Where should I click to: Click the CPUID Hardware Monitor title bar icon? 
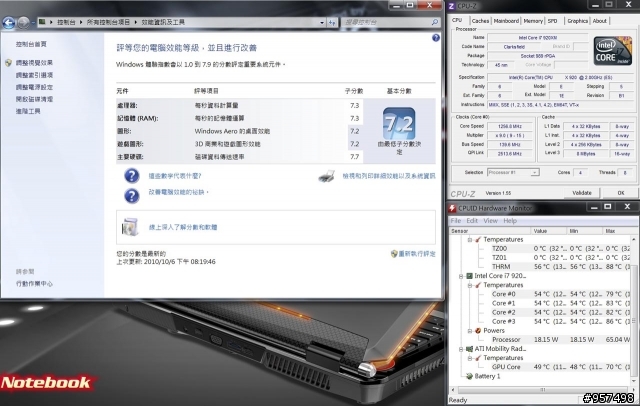point(452,208)
